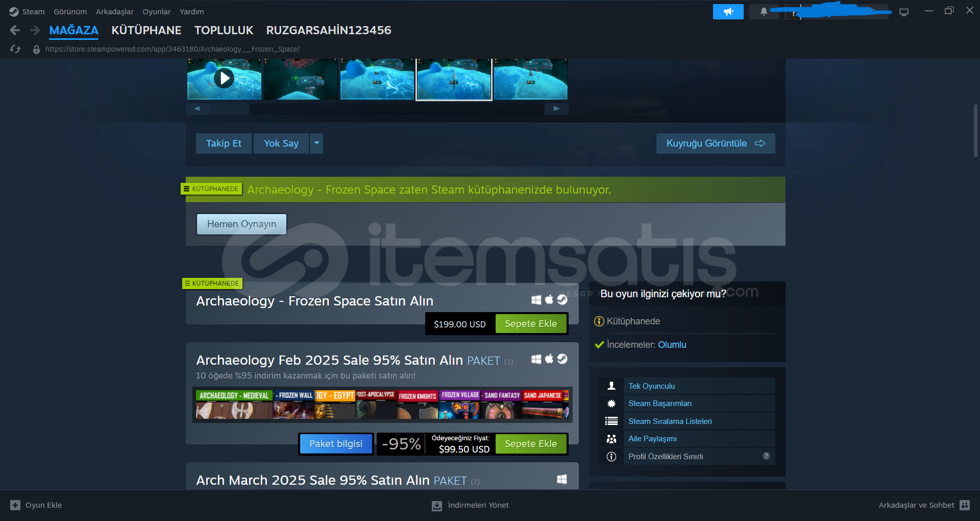Click the Kütüphanede info icon in sidebar
This screenshot has height=521, width=980.
tap(599, 321)
